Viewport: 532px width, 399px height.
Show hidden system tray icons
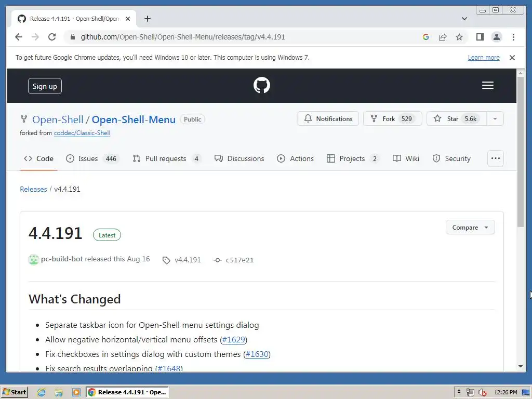[459, 392]
